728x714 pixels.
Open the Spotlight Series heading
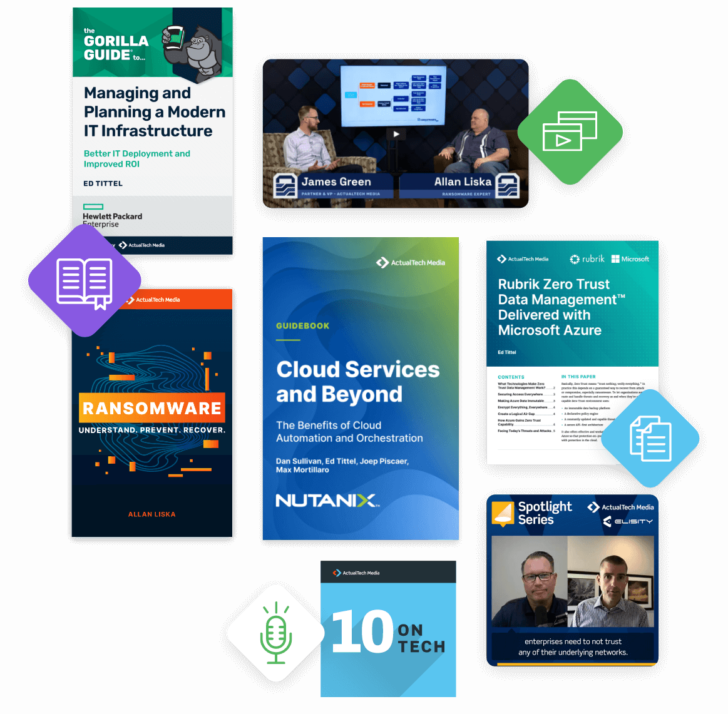pos(545,513)
